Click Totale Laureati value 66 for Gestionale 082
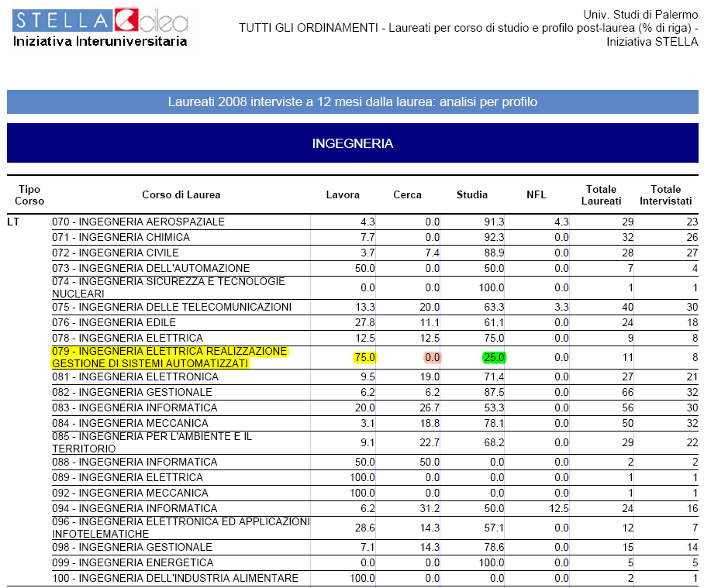704x588 pixels. click(x=627, y=393)
